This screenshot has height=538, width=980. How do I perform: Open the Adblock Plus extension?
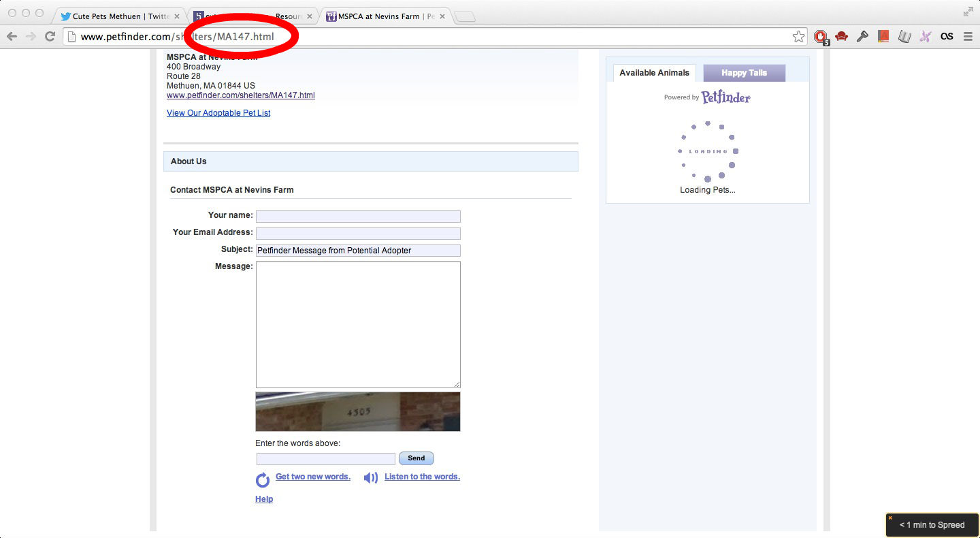pyautogui.click(x=821, y=37)
